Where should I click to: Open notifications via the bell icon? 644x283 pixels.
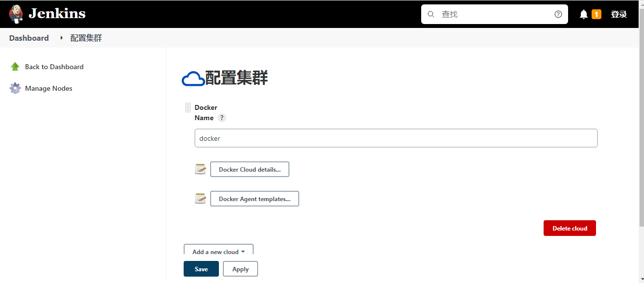pyautogui.click(x=583, y=14)
